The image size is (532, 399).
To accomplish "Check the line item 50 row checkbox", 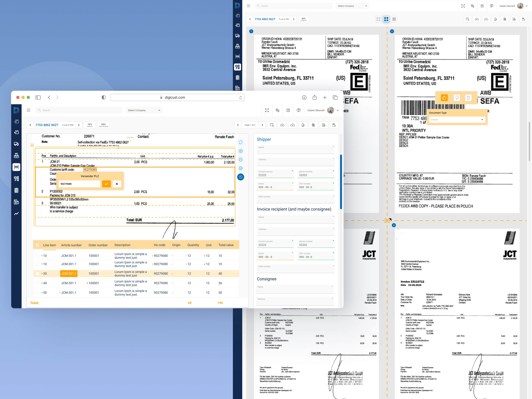I will pyautogui.click(x=37, y=293).
